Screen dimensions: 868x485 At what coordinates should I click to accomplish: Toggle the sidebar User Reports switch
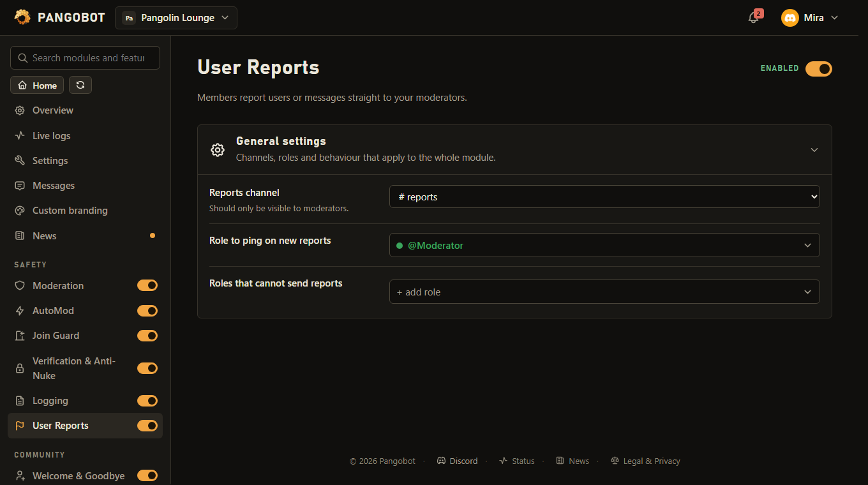point(147,426)
